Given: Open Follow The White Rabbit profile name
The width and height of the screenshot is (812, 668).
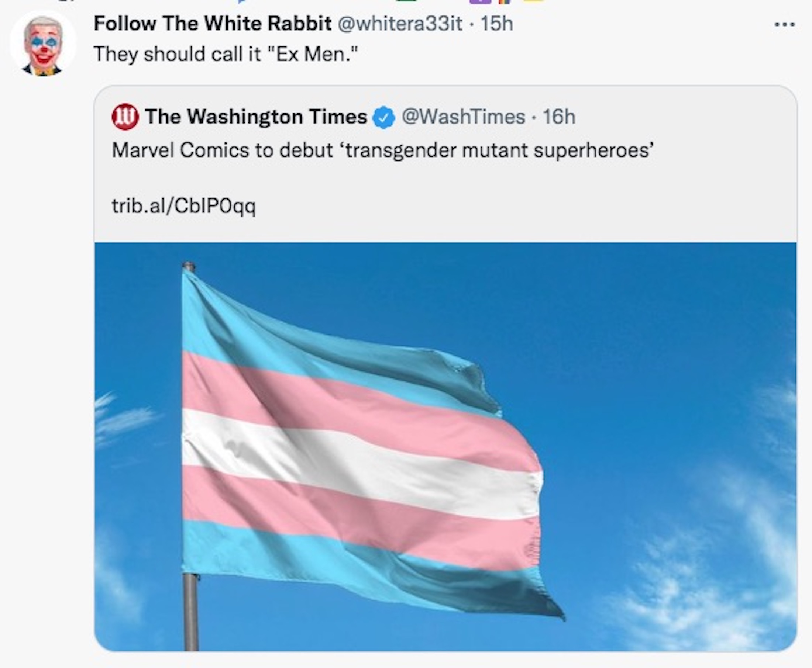Looking at the screenshot, I should pos(213,24).
